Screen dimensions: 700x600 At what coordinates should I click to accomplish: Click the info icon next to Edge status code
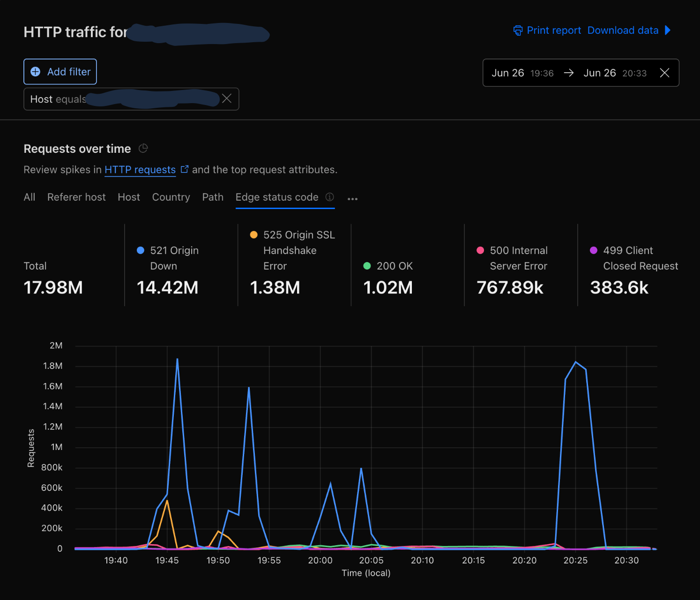[329, 197]
